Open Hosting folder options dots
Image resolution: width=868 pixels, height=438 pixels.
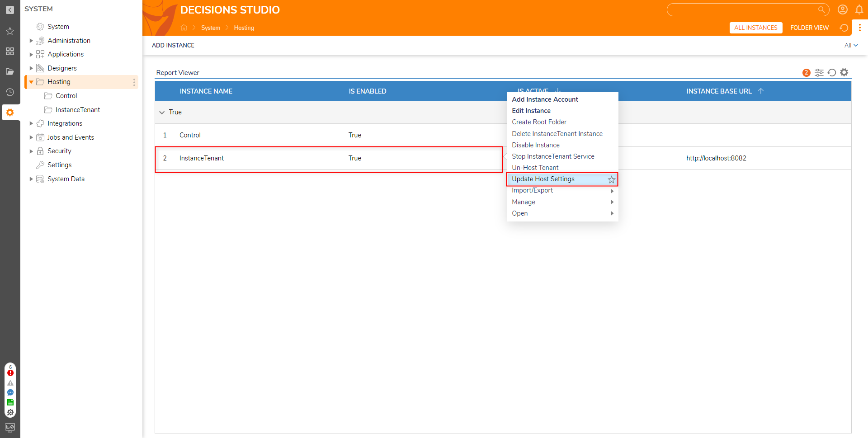click(x=134, y=82)
